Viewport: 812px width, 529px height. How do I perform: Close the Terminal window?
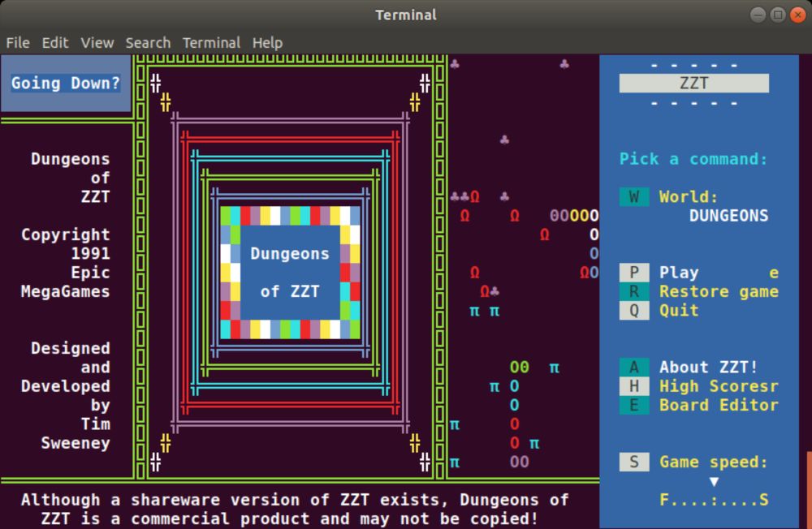pyautogui.click(x=798, y=15)
